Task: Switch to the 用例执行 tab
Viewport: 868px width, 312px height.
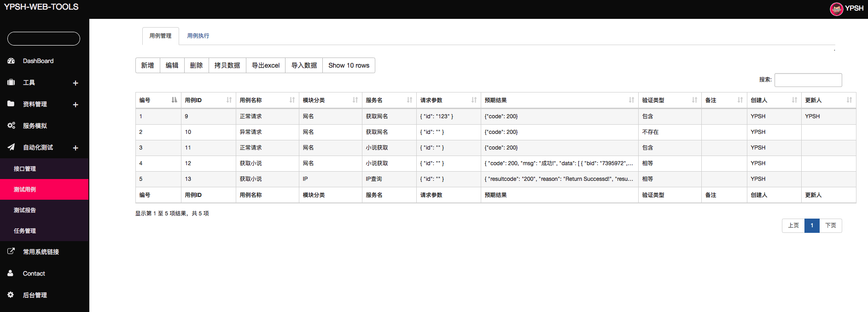Action: (198, 36)
